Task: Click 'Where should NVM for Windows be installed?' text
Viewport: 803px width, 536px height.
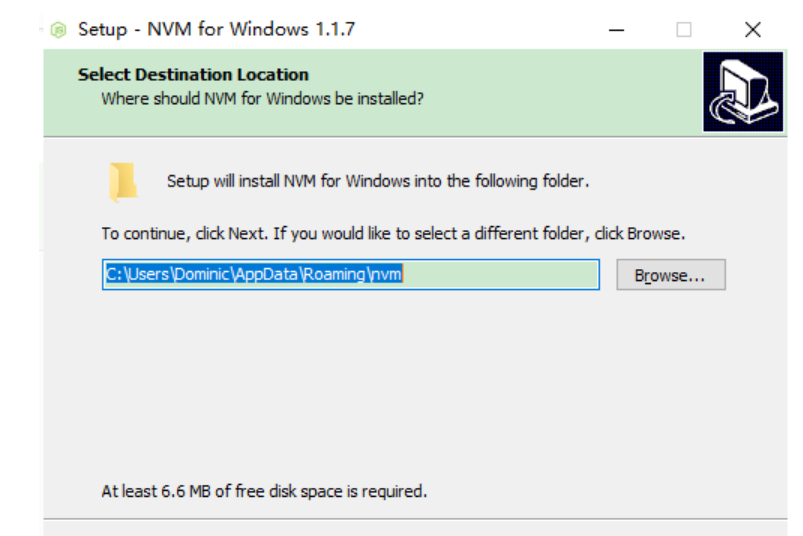Action: point(262,99)
